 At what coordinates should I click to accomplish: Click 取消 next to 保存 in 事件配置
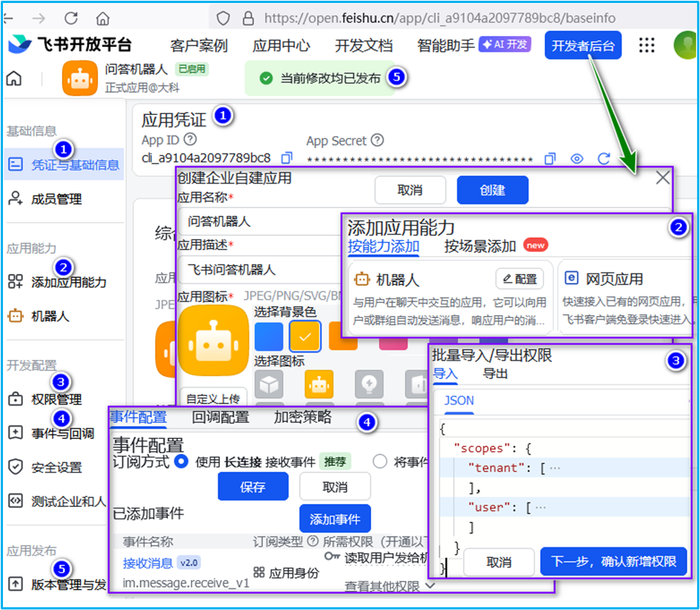click(335, 486)
